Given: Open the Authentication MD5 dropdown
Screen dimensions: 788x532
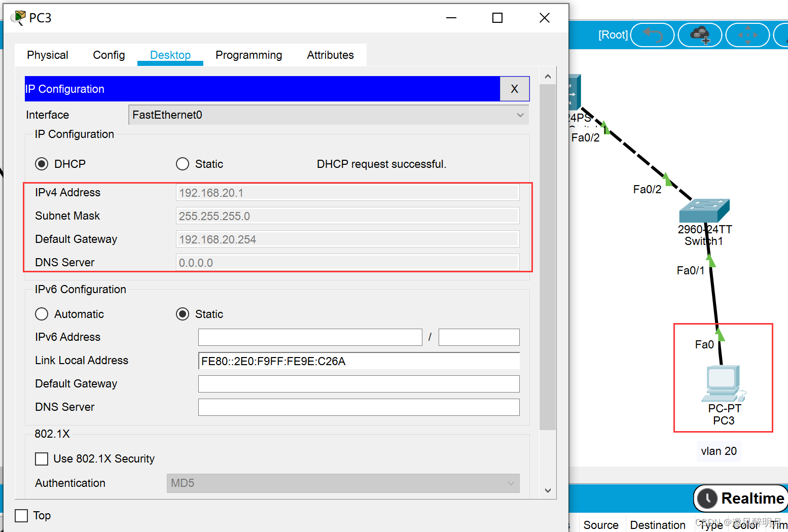Looking at the screenshot, I should coord(343,483).
